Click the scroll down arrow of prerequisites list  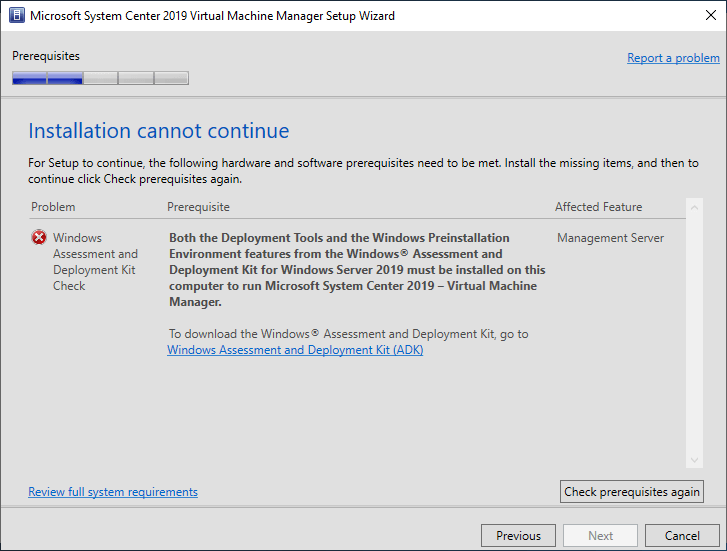[694, 460]
